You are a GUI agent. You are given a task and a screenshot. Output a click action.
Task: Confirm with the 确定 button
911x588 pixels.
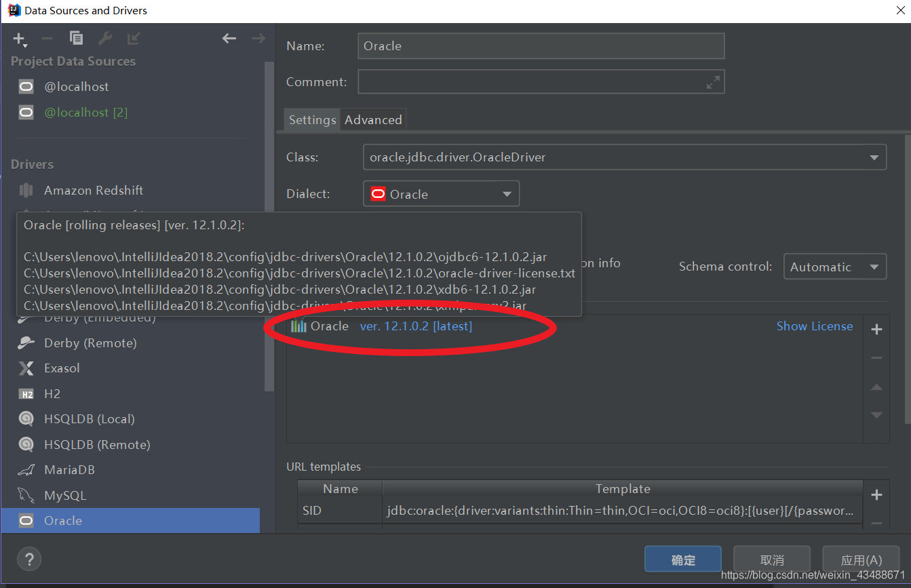(x=682, y=560)
